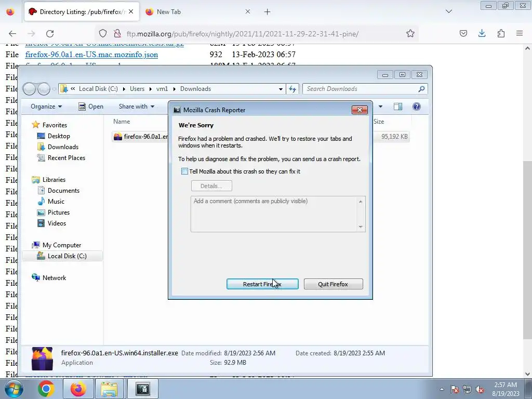The image size is (532, 399).
Task: Click the Firefox address bar URL
Action: pos(242,34)
